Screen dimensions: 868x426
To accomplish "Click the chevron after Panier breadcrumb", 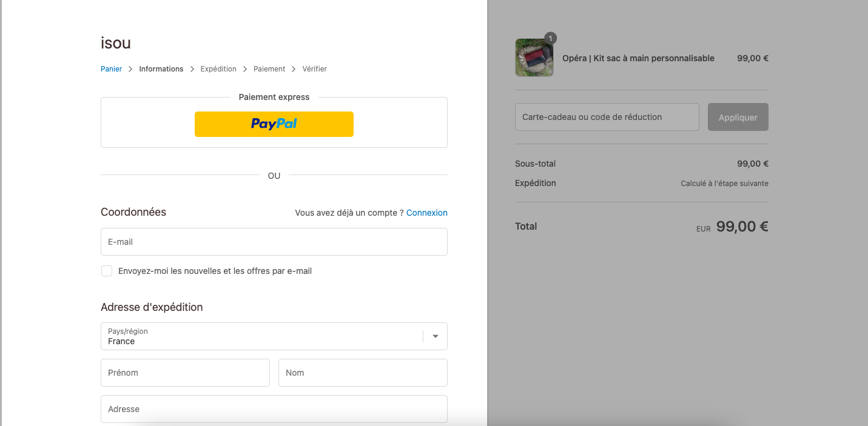I will point(130,69).
